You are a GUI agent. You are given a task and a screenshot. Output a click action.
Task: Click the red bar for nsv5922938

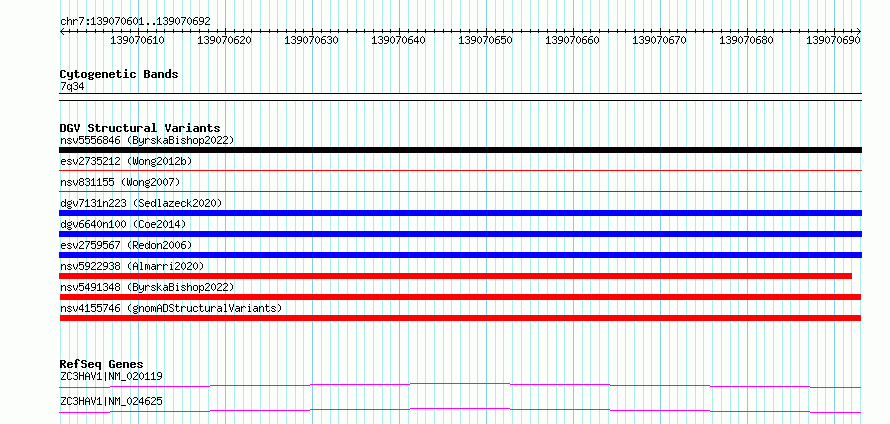click(455, 276)
